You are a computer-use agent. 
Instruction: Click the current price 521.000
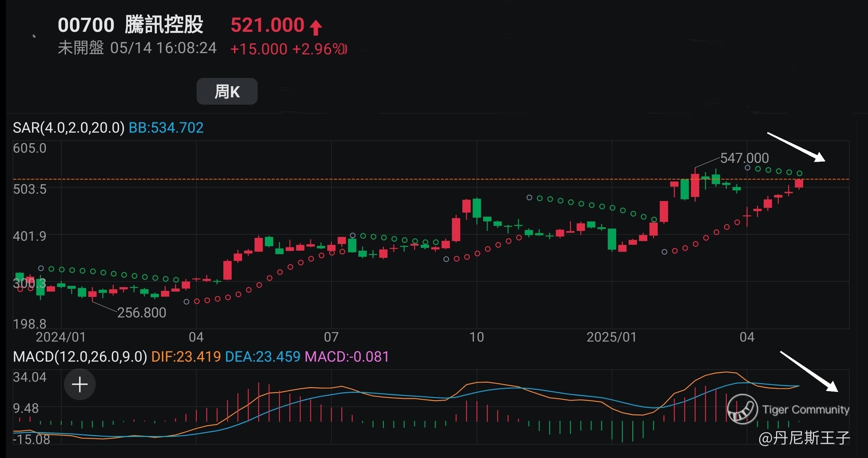pos(267,25)
